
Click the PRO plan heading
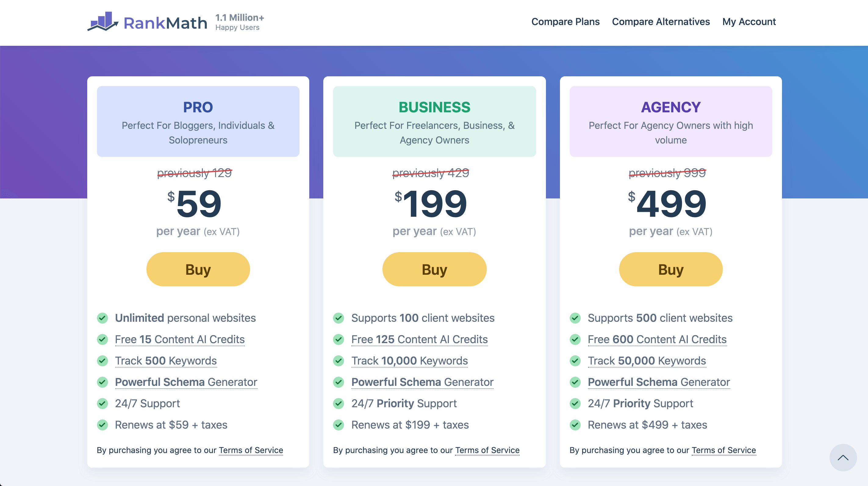click(198, 107)
